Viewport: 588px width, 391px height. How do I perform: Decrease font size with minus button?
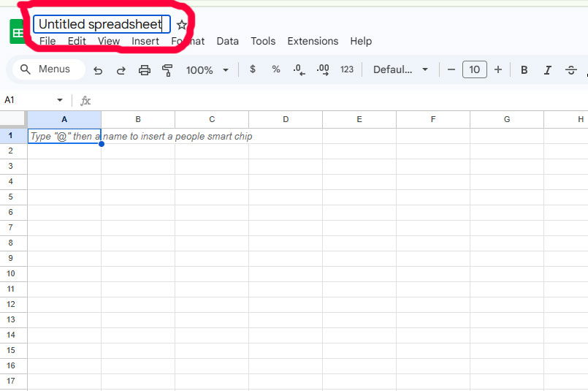pos(451,69)
